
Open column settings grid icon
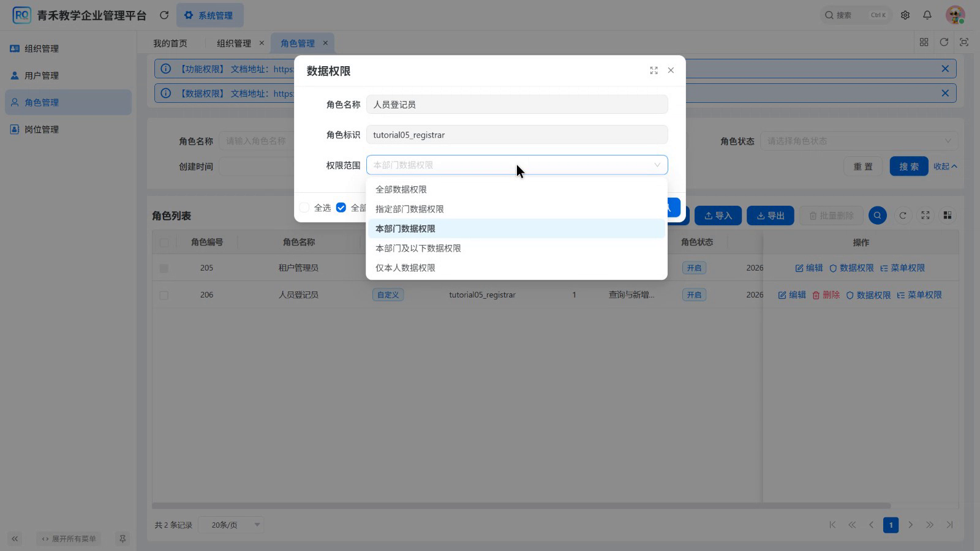coord(948,216)
